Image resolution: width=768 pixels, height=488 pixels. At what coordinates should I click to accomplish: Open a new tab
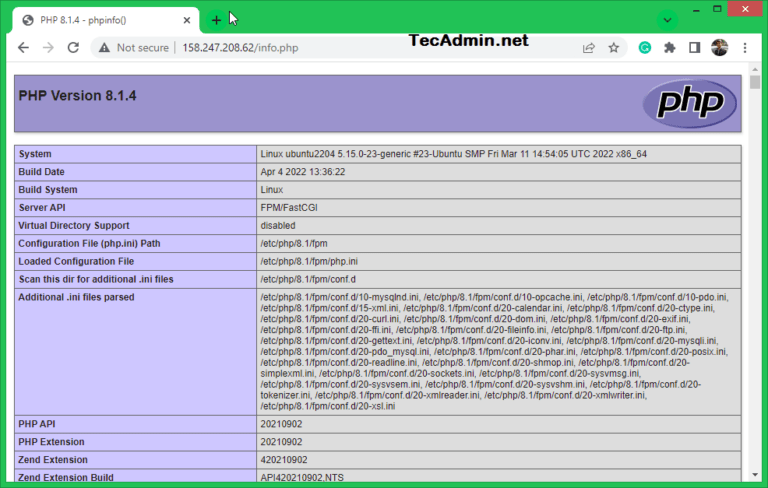(x=216, y=20)
